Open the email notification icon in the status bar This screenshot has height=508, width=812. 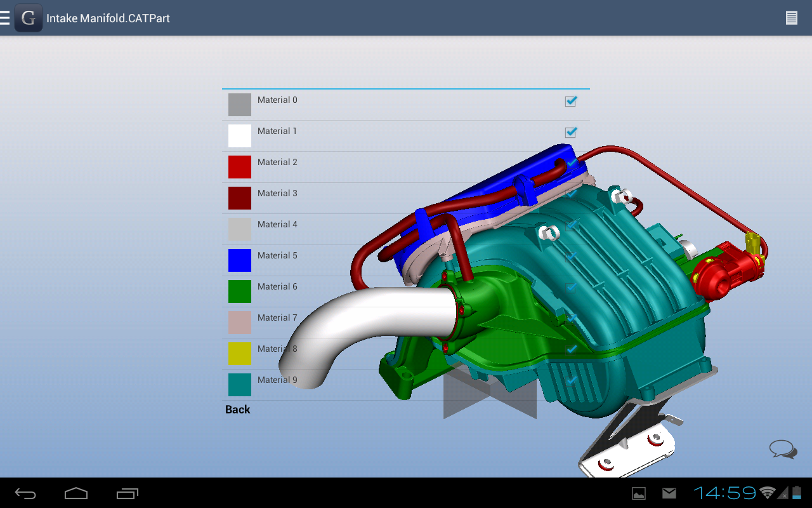[669, 492]
